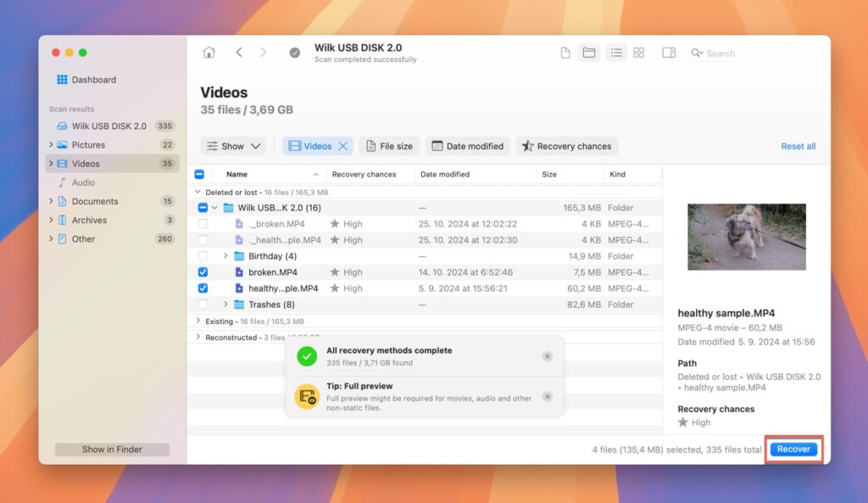This screenshot has height=503, width=868.
Task: Go back with the left arrow
Action: tap(239, 53)
